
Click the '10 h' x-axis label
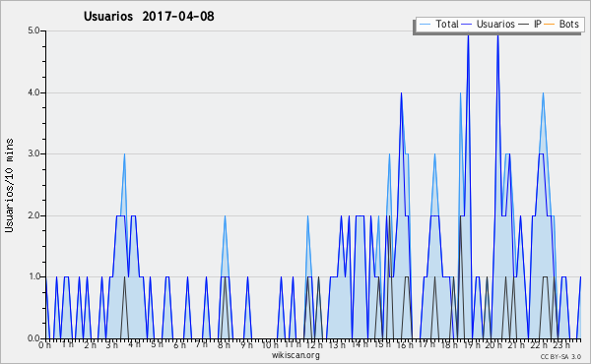coord(270,344)
